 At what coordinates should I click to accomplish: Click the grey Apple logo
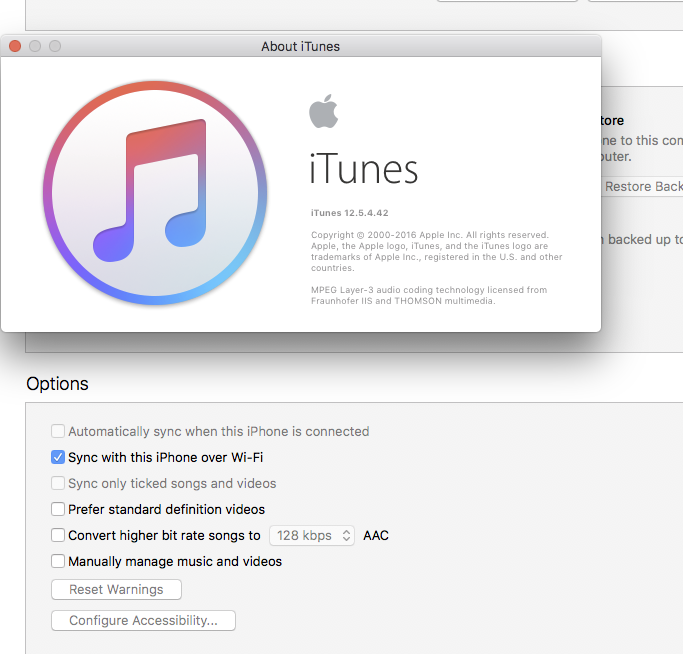324,111
